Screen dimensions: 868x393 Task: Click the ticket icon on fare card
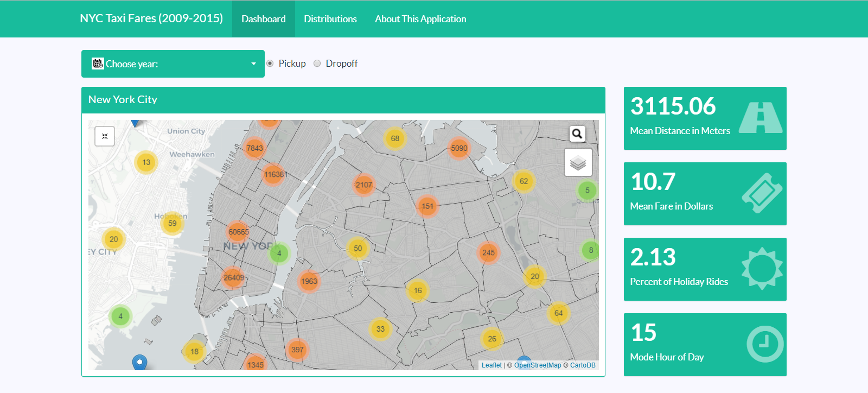tap(762, 193)
